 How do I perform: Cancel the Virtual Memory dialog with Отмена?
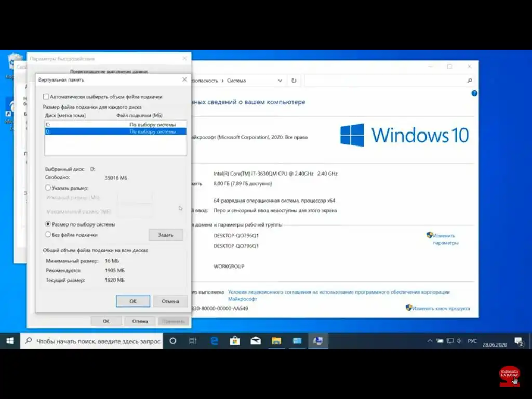pyautogui.click(x=170, y=301)
